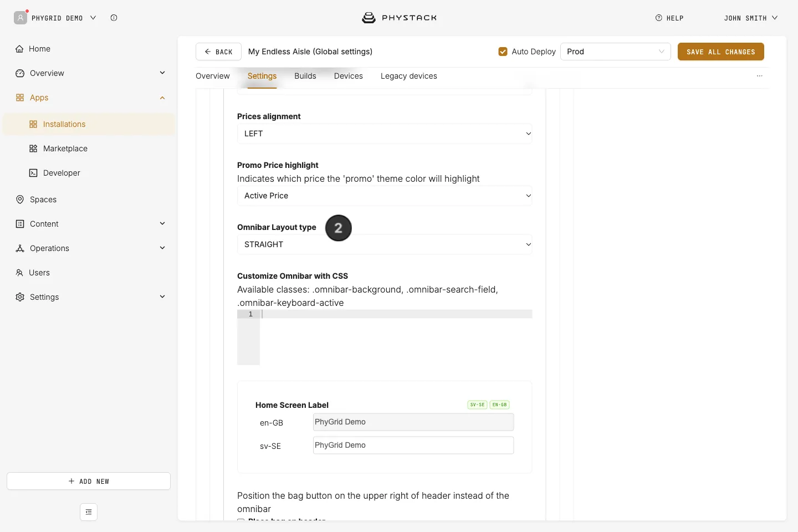Click the Settings gear icon in sidebar
This screenshot has width=798, height=532.
click(x=20, y=297)
